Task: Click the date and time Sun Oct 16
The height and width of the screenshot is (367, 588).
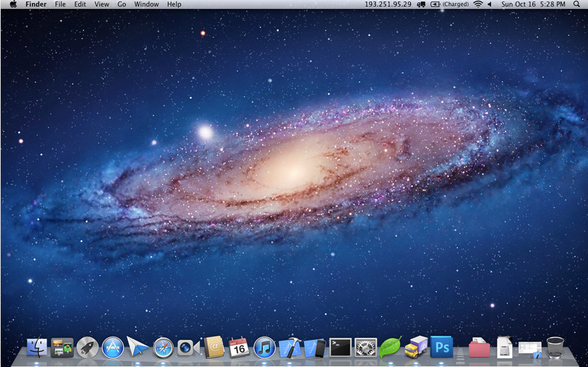Action: point(534,4)
